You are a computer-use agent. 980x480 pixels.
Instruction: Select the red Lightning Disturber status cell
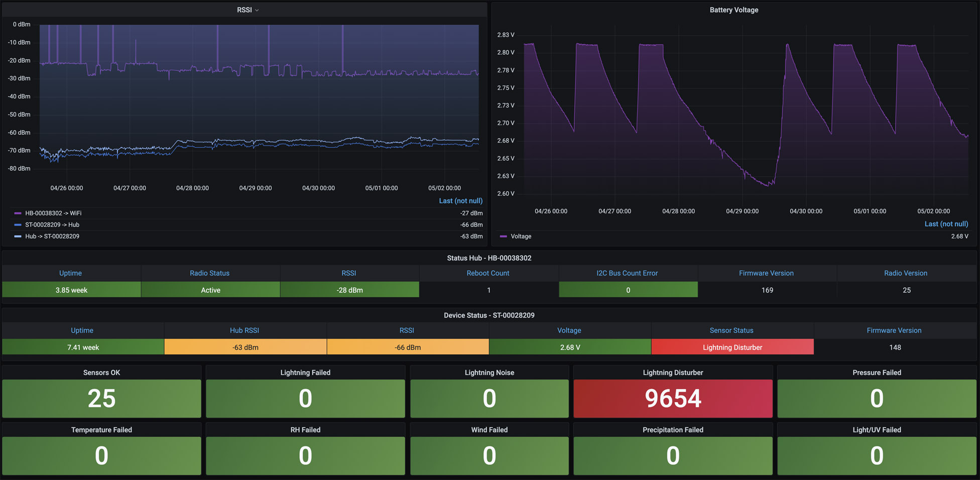732,347
